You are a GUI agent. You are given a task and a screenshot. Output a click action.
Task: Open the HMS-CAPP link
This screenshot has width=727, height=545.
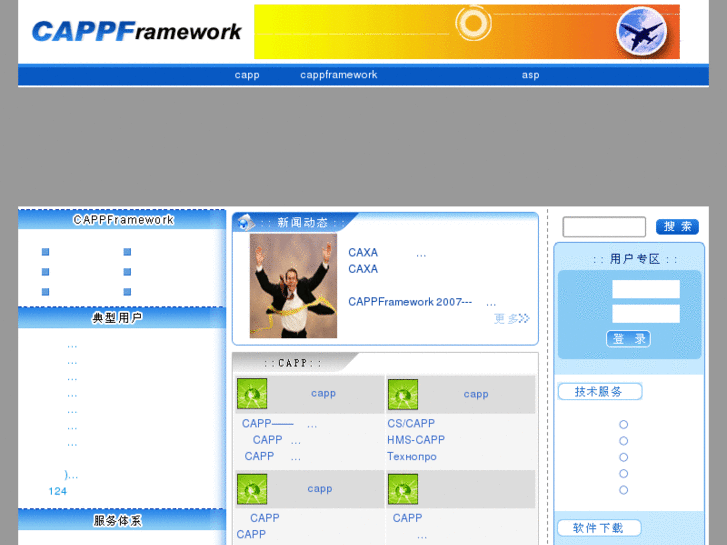tap(416, 440)
